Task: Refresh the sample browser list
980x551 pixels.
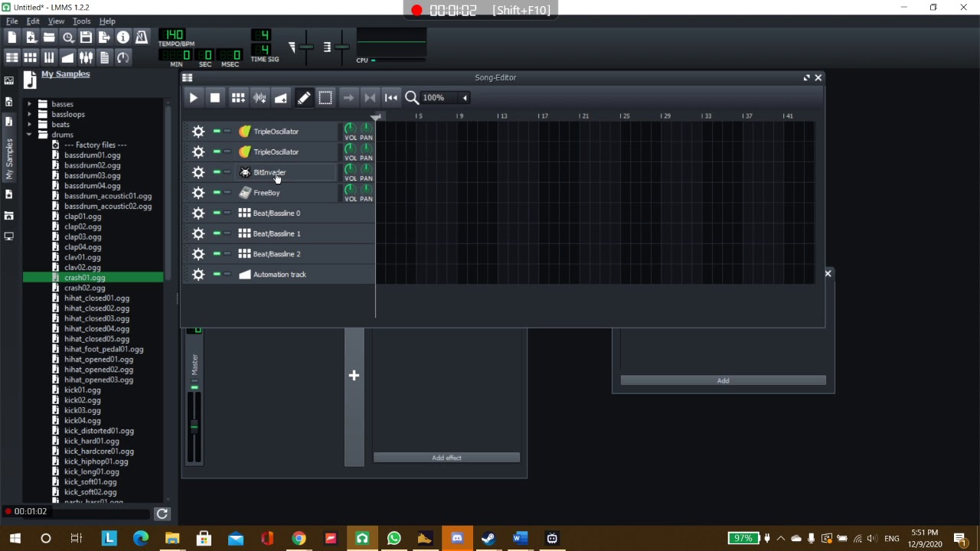Action: [162, 514]
